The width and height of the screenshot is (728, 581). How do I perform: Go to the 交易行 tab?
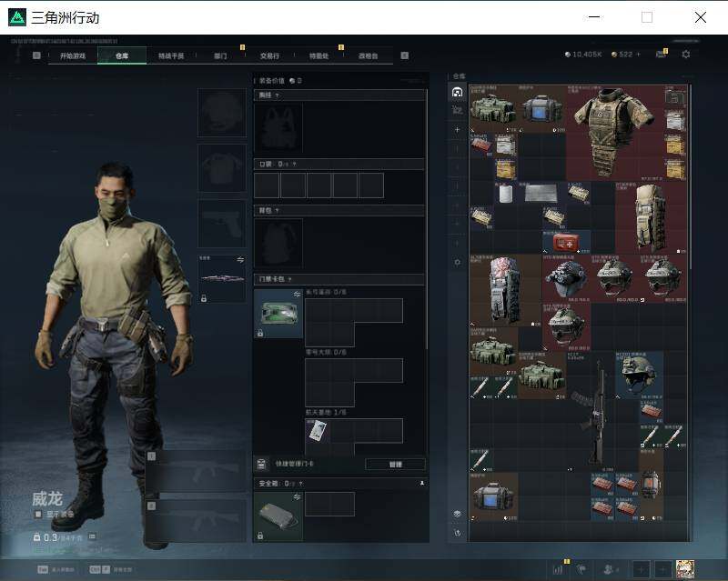coord(269,55)
